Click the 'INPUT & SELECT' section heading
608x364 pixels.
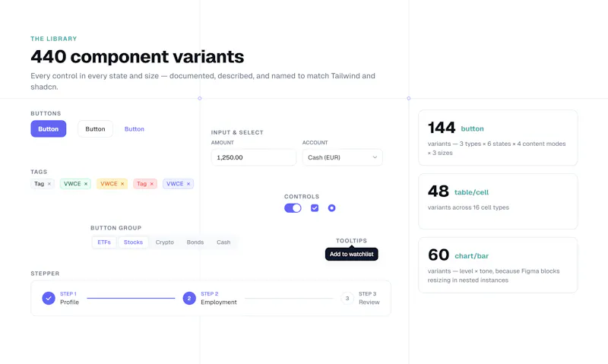[237, 132]
